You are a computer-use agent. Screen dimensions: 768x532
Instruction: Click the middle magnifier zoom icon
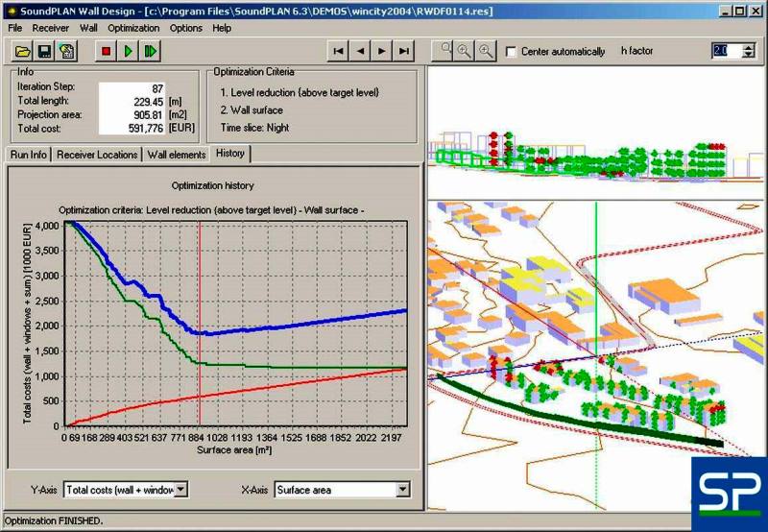coord(465,50)
